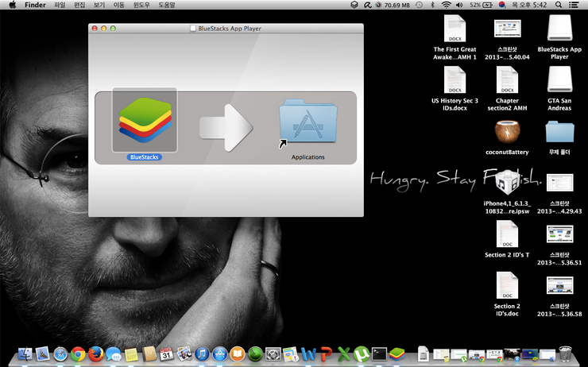Open the 이동 menu
588x367 pixels.
click(119, 5)
